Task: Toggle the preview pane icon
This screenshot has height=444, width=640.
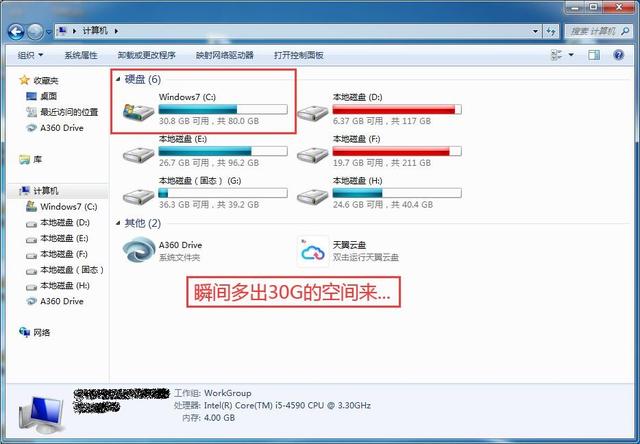Action: tap(594, 55)
